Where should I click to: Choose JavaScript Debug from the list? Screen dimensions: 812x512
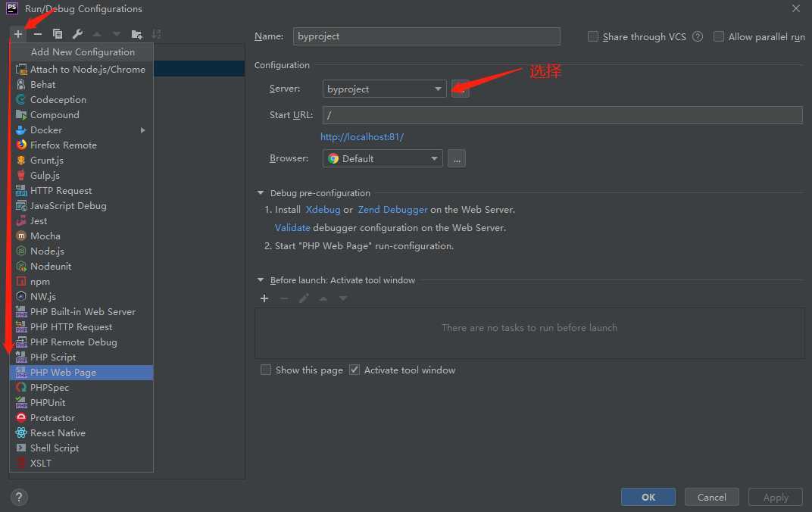tap(81, 205)
